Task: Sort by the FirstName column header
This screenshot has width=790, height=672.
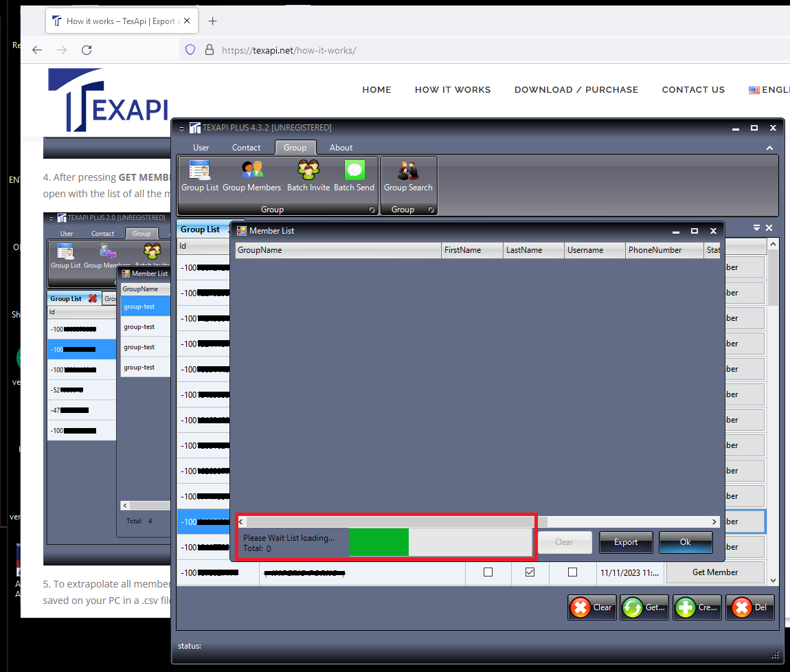Action: [472, 250]
